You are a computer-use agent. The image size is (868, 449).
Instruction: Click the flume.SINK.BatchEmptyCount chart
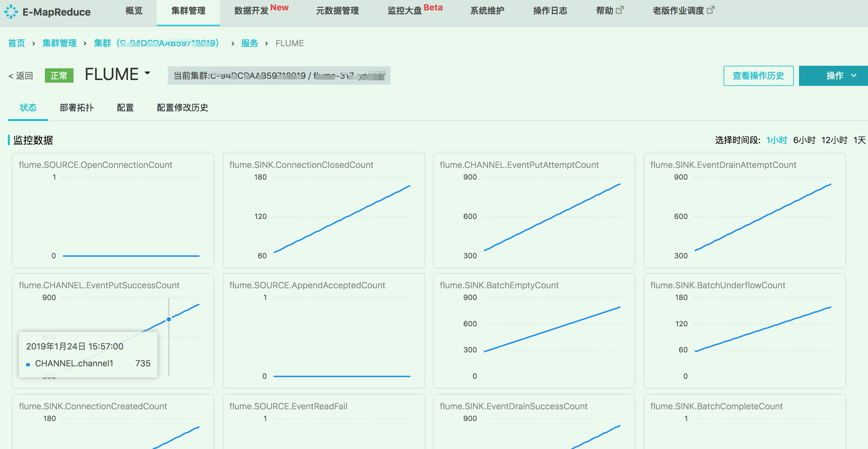pyautogui.click(x=534, y=331)
